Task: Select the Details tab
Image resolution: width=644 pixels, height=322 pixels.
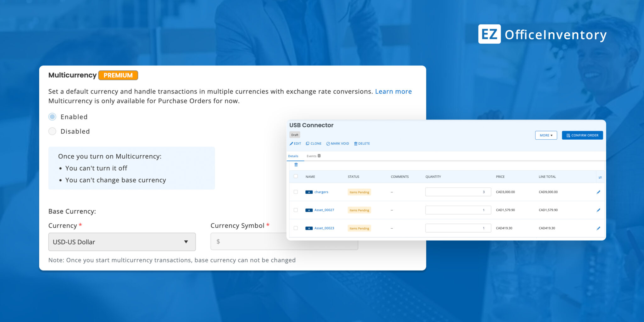Action: (x=293, y=156)
